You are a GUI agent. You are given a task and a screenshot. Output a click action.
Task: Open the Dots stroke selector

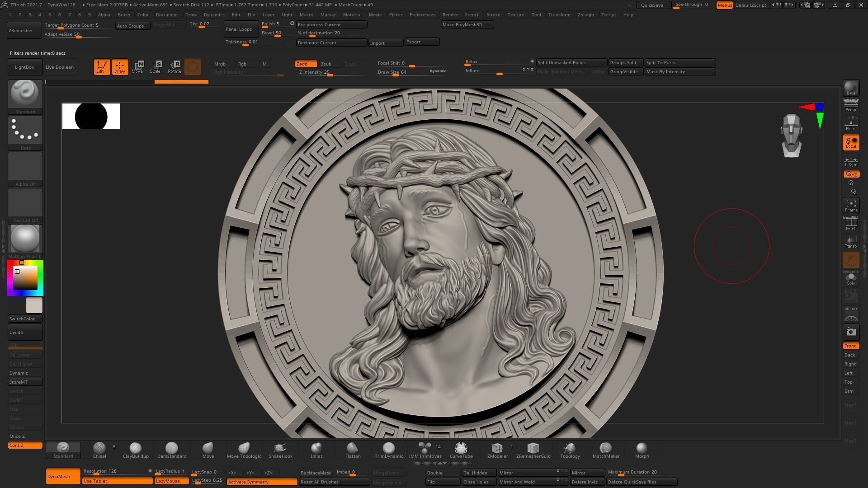pyautogui.click(x=25, y=133)
